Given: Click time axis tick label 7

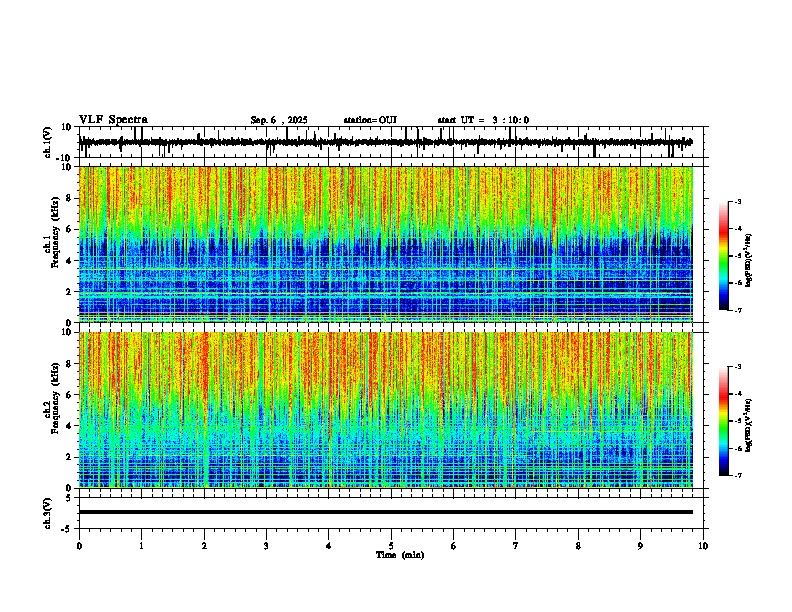Looking at the screenshot, I should click(516, 546).
